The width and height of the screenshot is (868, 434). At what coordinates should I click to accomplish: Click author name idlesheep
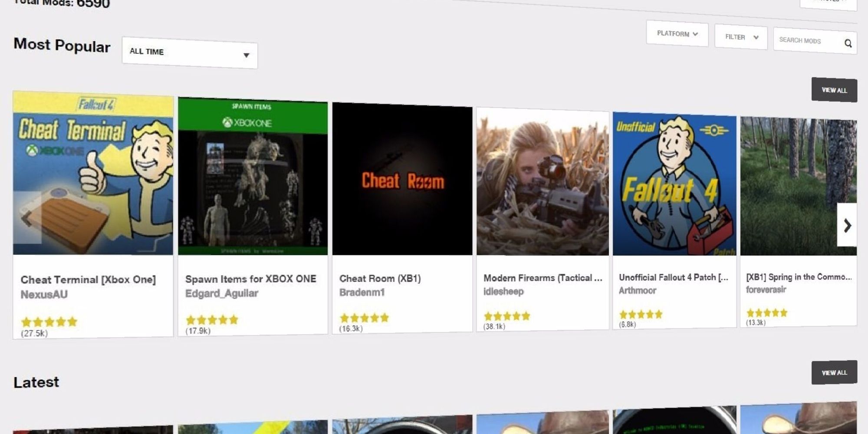tap(503, 292)
